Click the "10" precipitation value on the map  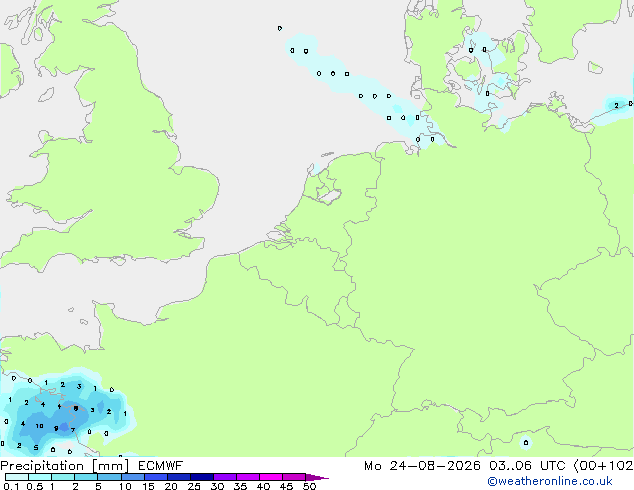39,426
